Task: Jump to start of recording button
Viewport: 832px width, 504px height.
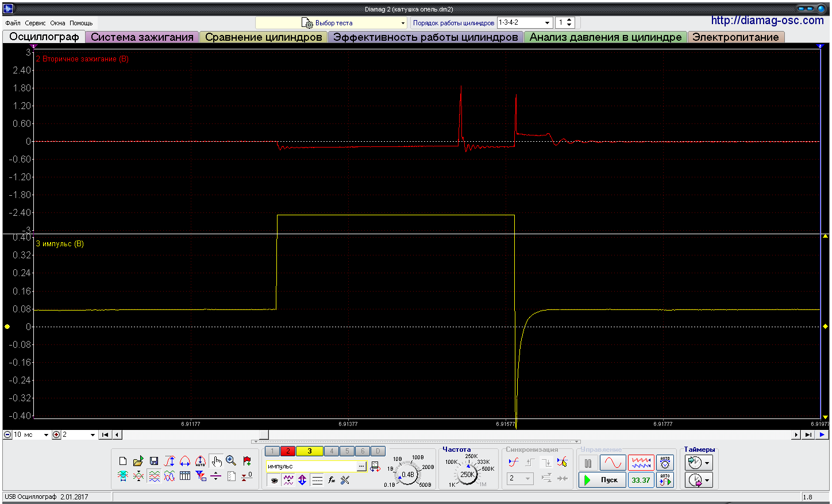Action: pos(105,435)
